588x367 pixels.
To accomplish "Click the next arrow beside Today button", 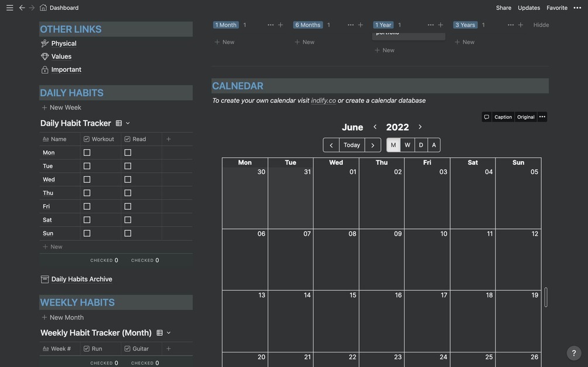I will tap(373, 146).
